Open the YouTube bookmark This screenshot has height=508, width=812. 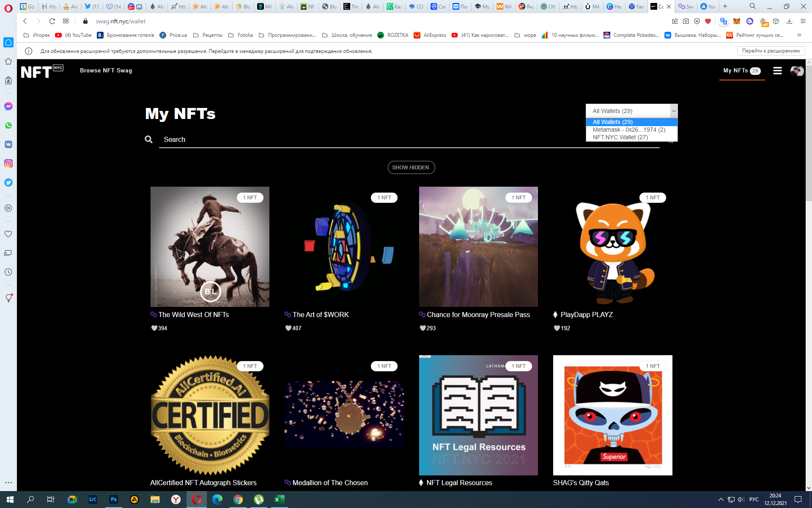[74, 35]
